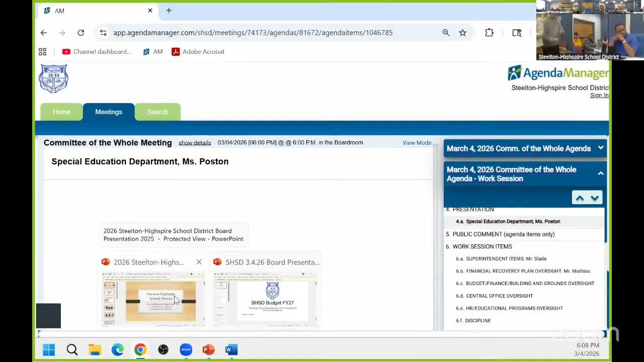
Task: Open OBS Studio from the taskbar
Action: (163, 349)
